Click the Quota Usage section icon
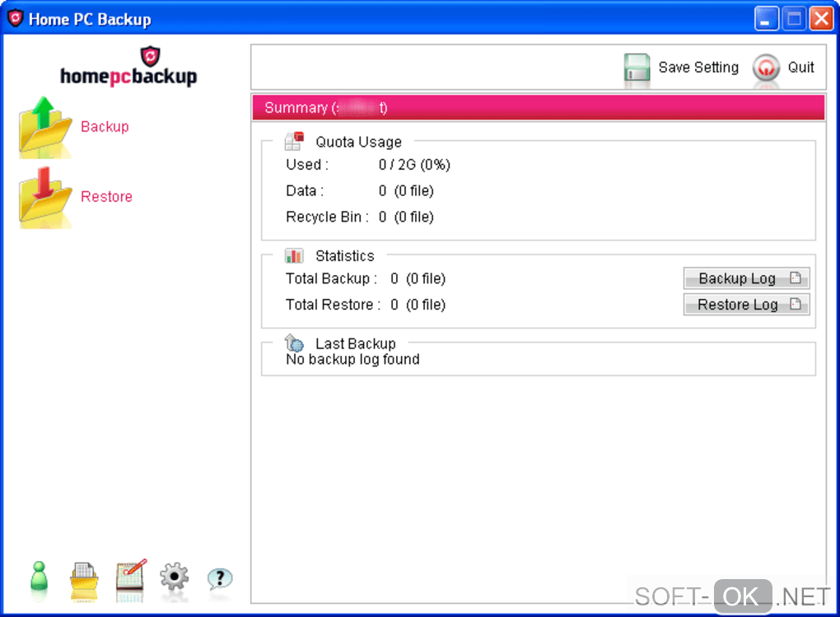 [x=294, y=141]
